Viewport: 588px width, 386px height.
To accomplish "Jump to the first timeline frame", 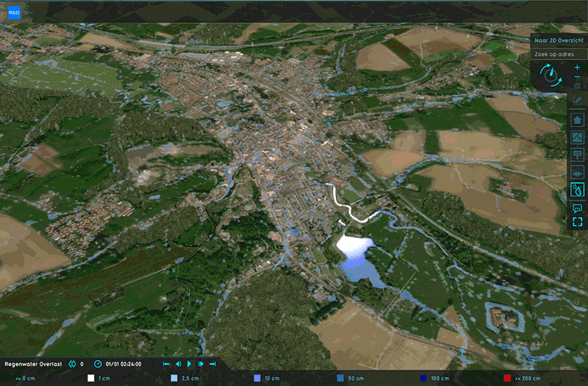I will click(x=166, y=364).
